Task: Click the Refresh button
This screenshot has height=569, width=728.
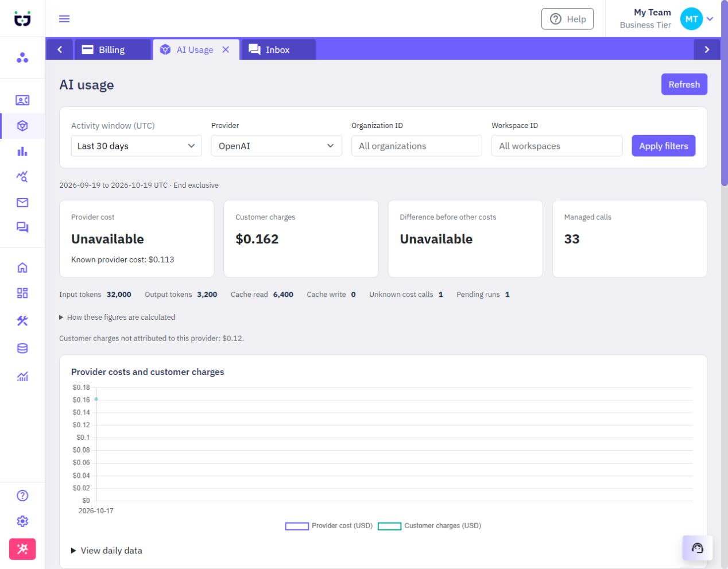Action: pos(684,84)
